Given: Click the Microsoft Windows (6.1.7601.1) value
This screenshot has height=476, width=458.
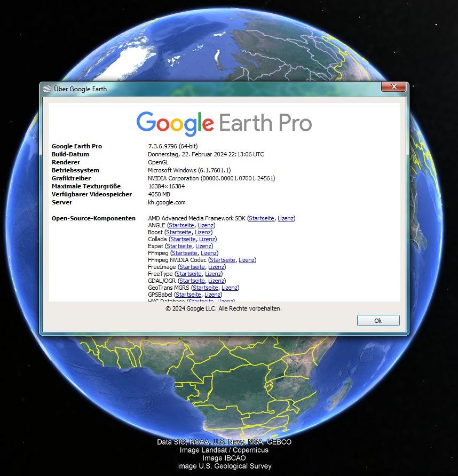Looking at the screenshot, I should 189,170.
